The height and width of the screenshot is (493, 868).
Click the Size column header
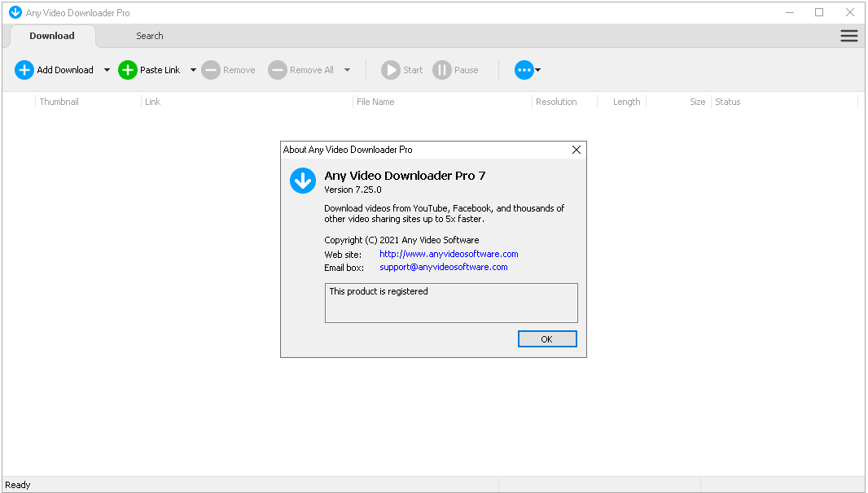coord(679,102)
